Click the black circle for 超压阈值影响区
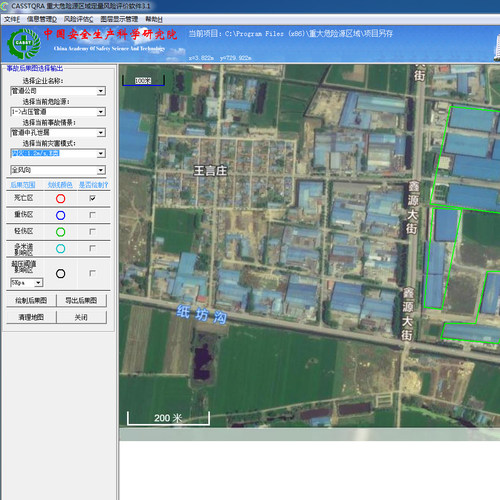 [x=60, y=274]
